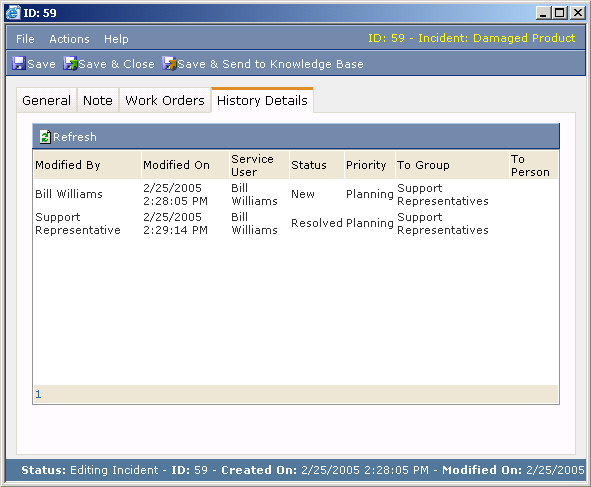Viewport: 591px width, 487px height.
Task: Open the Actions menu
Action: (69, 39)
